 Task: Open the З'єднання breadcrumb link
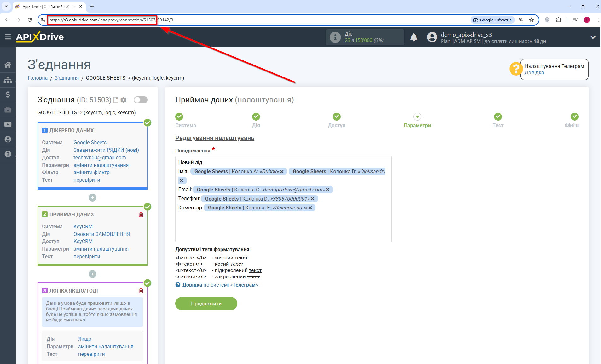[x=66, y=78]
